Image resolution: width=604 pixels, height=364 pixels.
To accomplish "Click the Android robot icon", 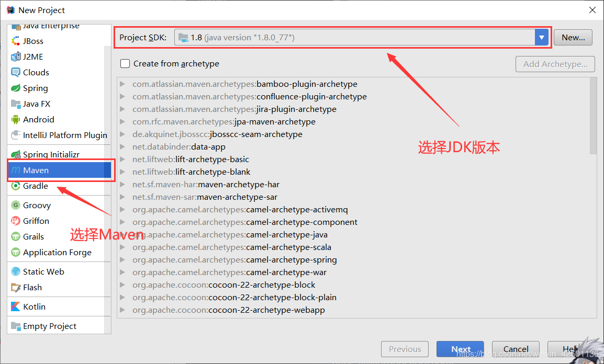I will pos(16,119).
